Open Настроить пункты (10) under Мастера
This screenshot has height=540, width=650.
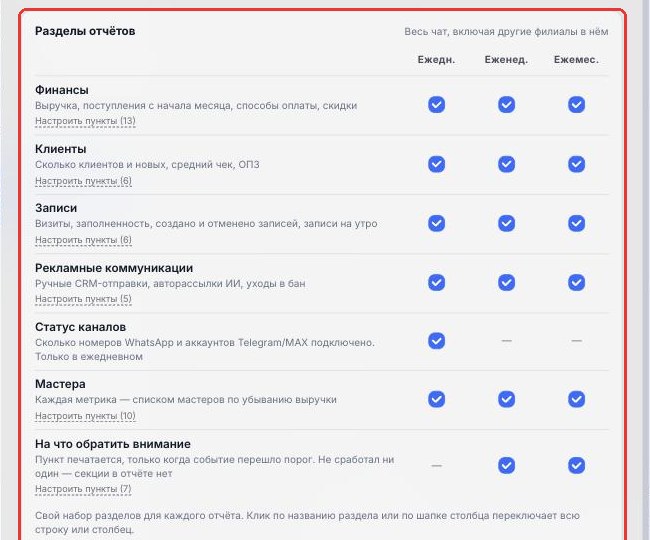click(x=85, y=416)
